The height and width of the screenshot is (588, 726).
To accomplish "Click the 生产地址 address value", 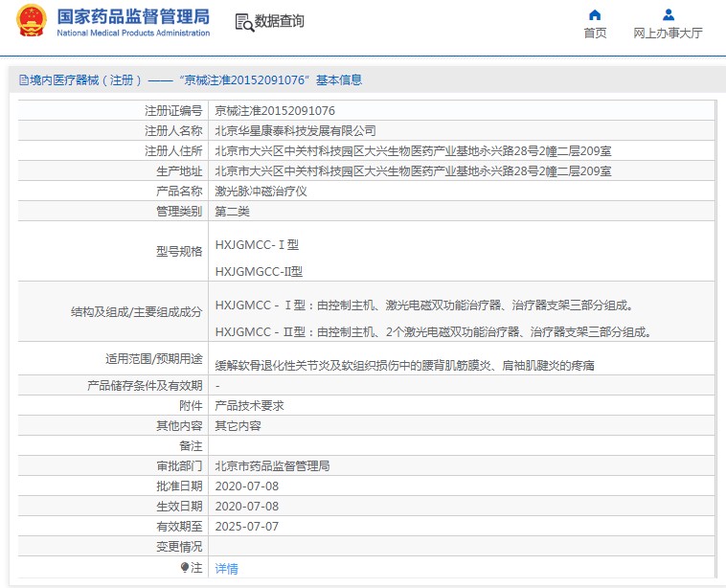I will [x=413, y=171].
